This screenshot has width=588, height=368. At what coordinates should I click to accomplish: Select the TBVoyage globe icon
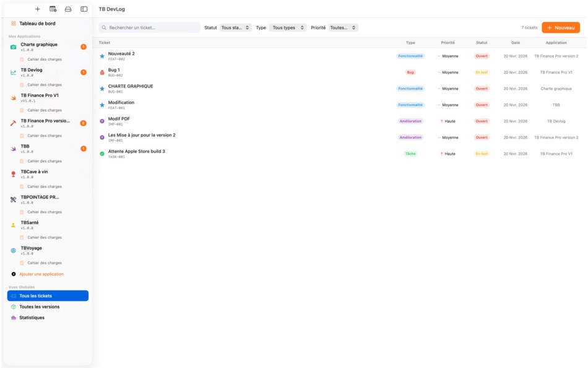pos(12,250)
